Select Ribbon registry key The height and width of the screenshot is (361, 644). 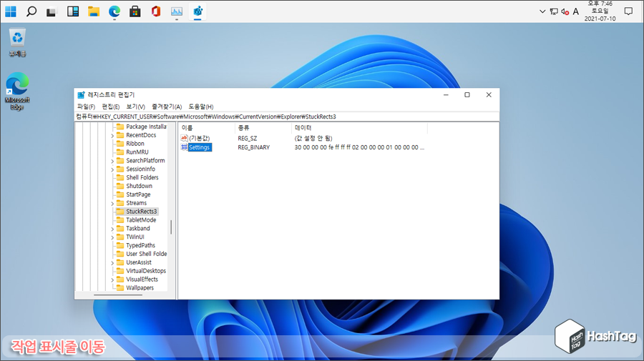tap(135, 144)
